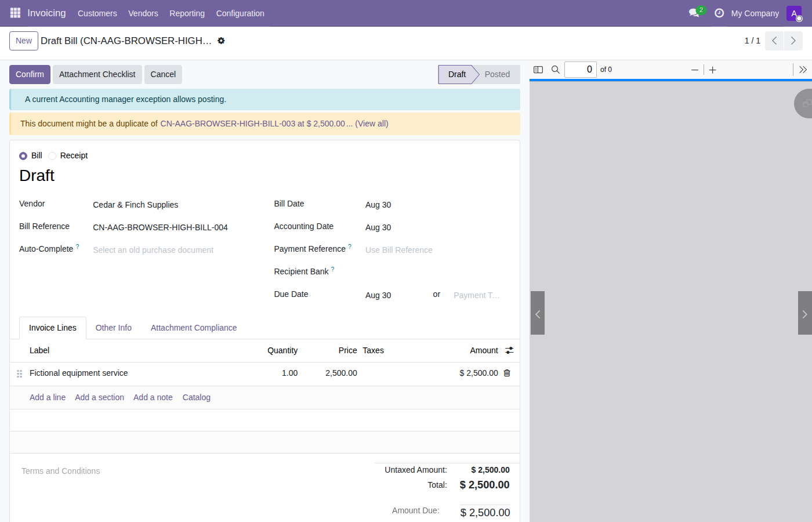Open the apps grid menu icon
Screen dimensions: 812x522
(x=15, y=13)
